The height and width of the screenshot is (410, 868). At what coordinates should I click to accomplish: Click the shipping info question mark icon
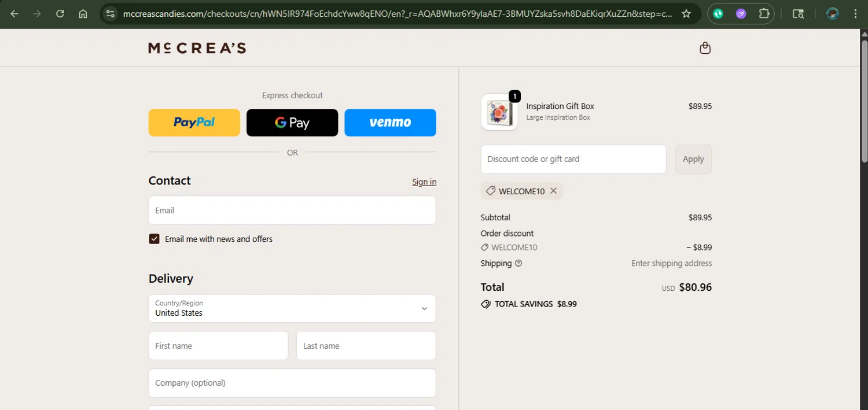(x=518, y=263)
